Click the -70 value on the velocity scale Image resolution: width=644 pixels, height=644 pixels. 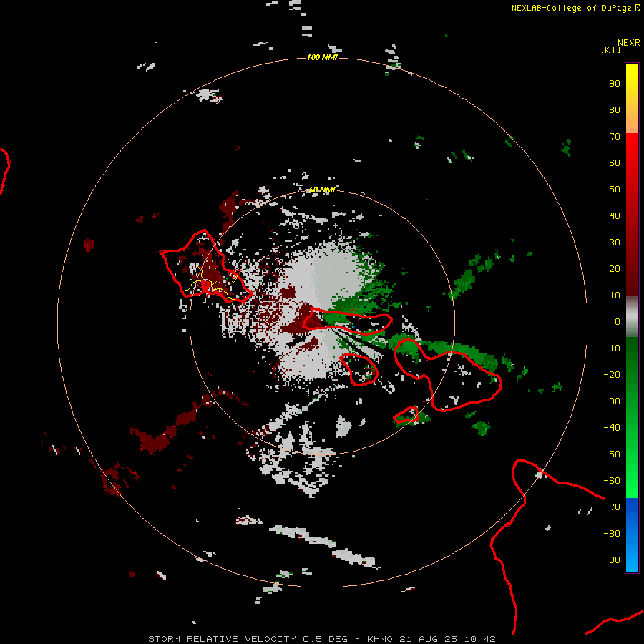coord(612,507)
